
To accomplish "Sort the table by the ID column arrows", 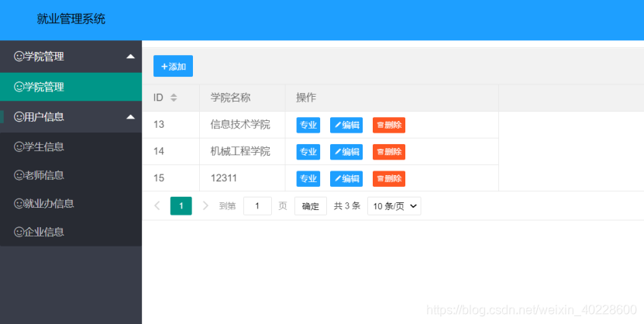I will tap(174, 98).
